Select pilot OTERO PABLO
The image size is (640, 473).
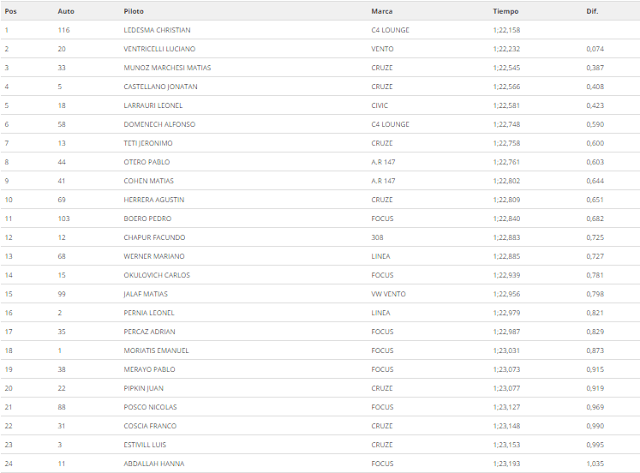pos(147,162)
